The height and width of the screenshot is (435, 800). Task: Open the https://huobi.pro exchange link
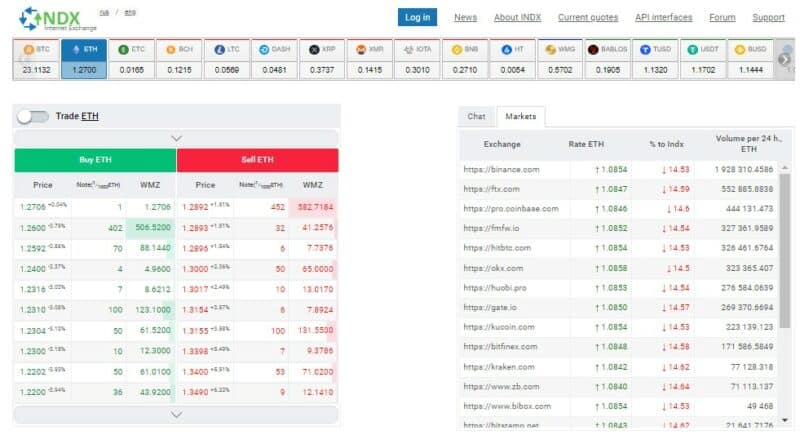[x=495, y=288]
